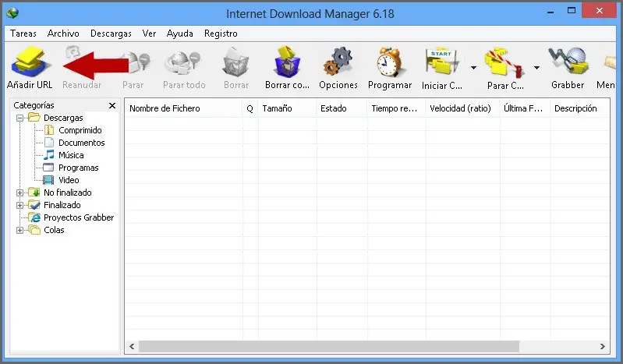Click the Parar toolbar icon
The height and width of the screenshot is (364, 623).
click(x=138, y=64)
